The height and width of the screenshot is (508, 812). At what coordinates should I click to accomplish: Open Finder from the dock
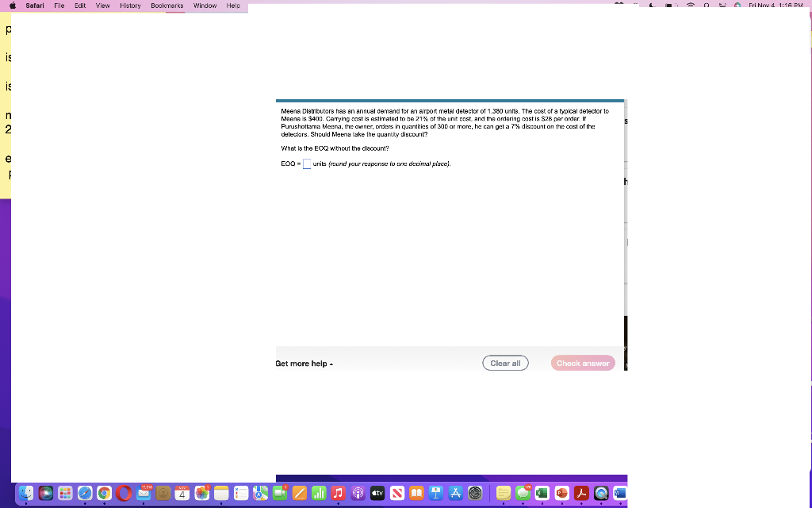[x=26, y=493]
